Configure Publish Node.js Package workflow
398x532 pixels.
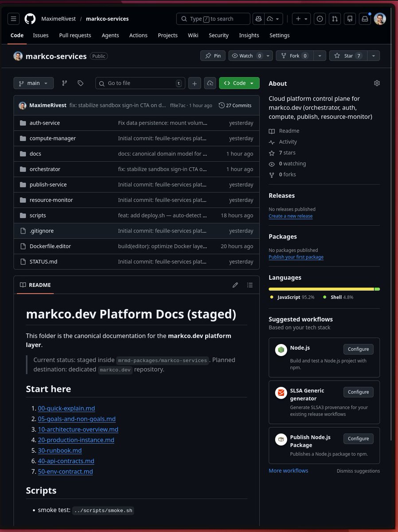coord(359,439)
